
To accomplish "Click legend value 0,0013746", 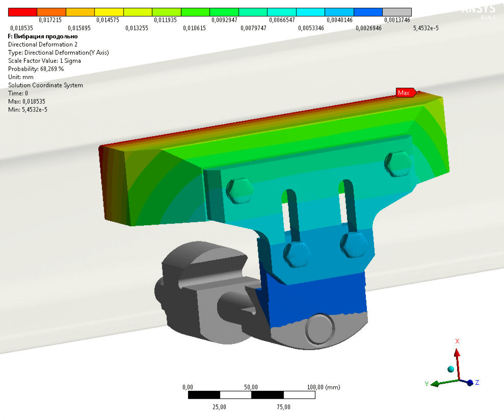I will pos(397,20).
